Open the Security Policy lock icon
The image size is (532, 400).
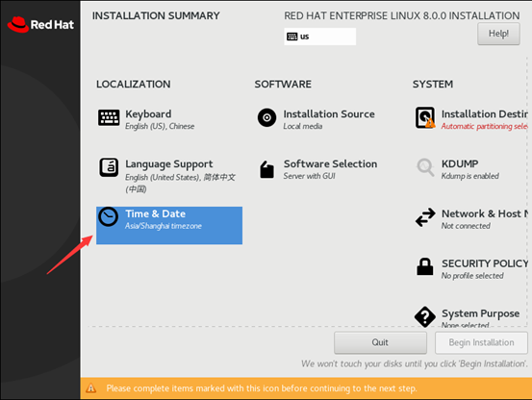(425, 266)
